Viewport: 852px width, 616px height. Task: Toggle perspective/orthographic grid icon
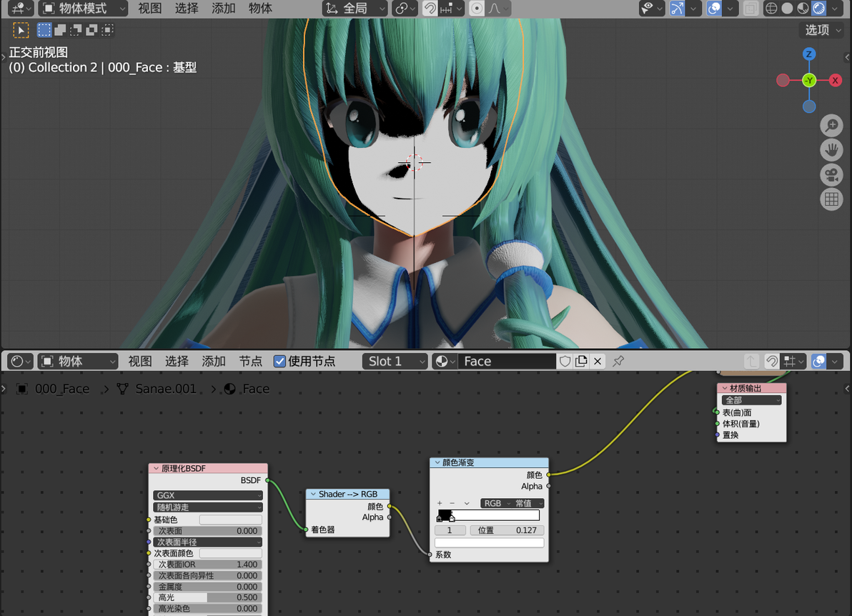[x=831, y=199]
